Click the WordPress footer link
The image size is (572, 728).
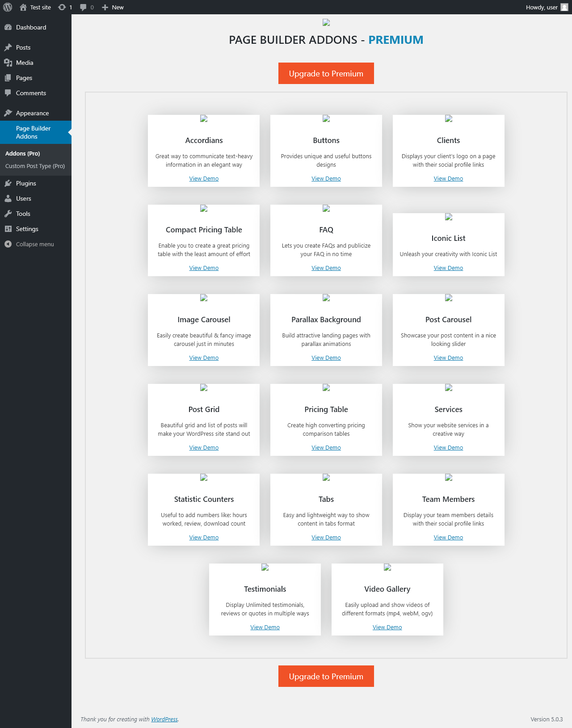coord(164,719)
